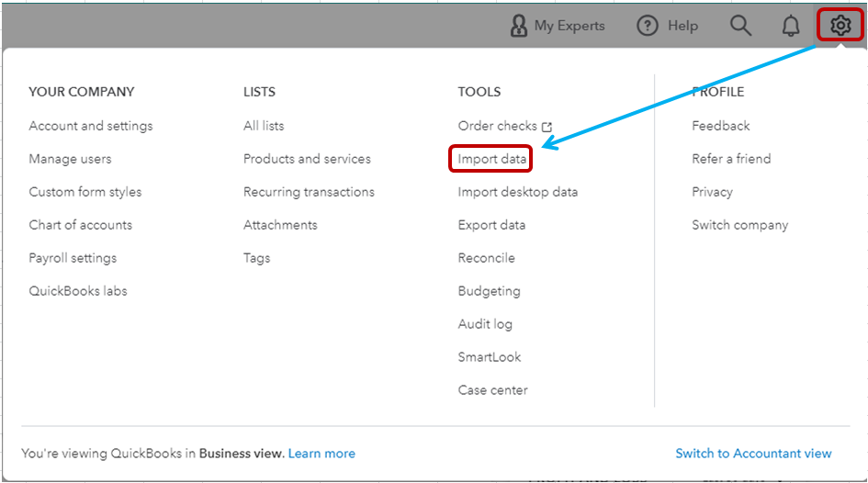This screenshot has width=868, height=483.
Task: Click the My Experts person icon
Action: point(519,26)
